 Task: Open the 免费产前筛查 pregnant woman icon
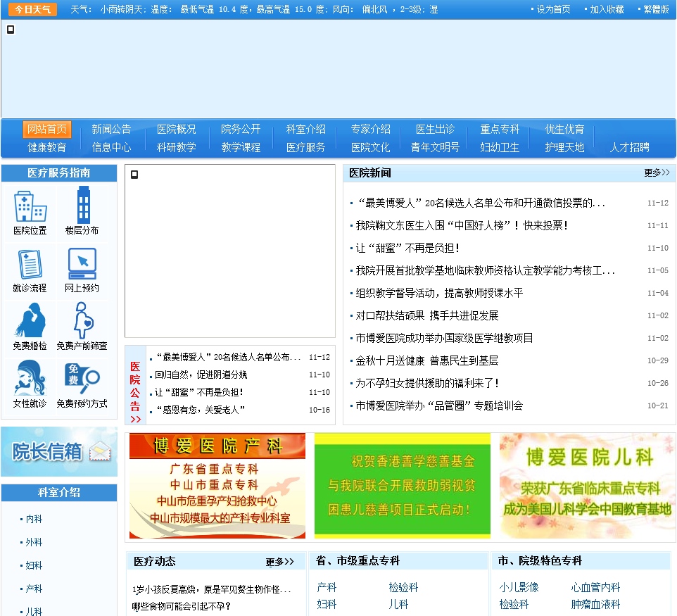(83, 320)
